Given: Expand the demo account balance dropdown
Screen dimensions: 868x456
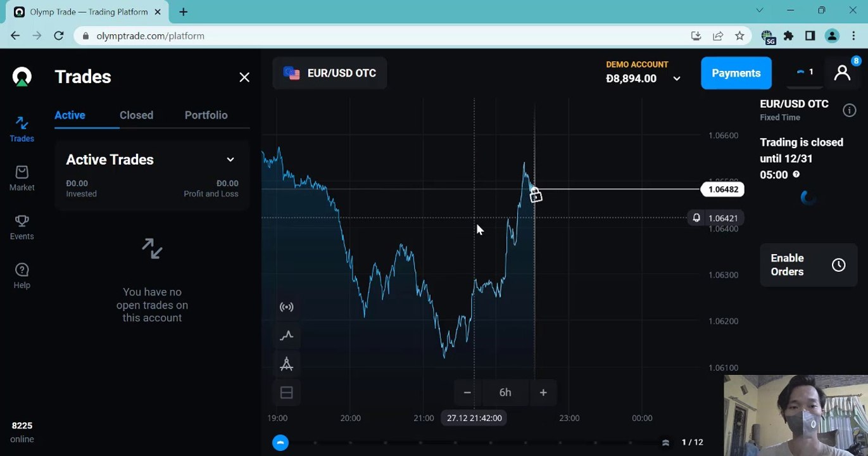Looking at the screenshot, I should pyautogui.click(x=677, y=79).
